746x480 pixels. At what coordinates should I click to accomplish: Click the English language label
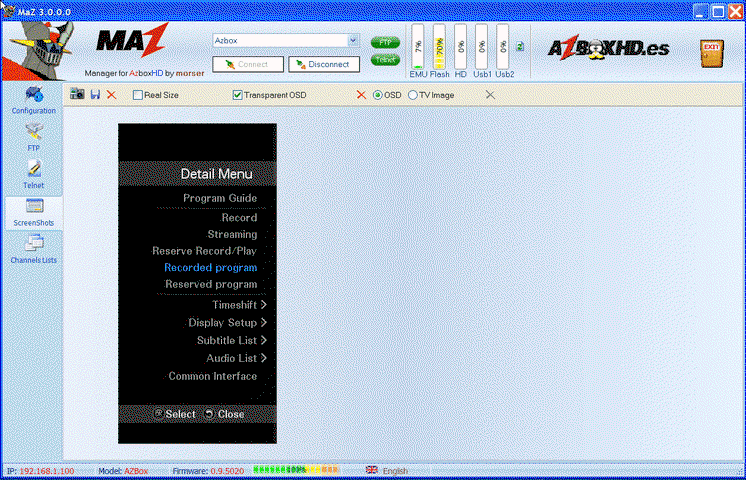395,471
